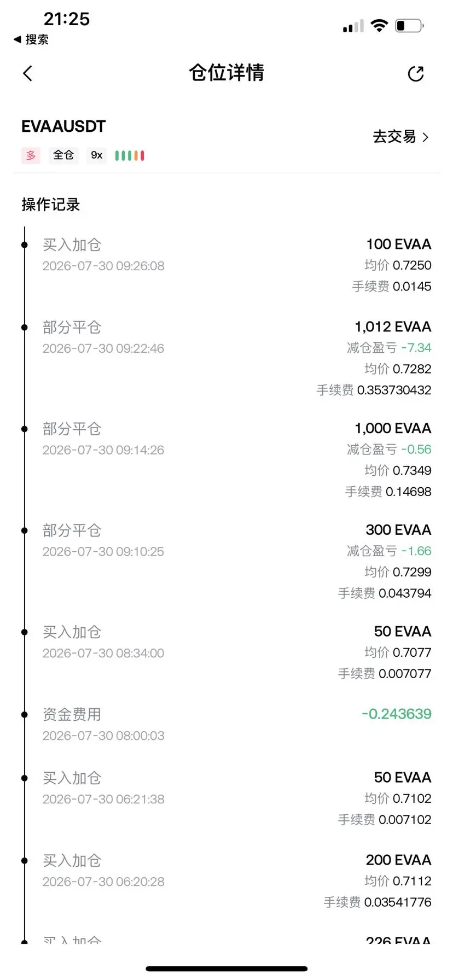The image size is (453, 980).
Task: Tap the 全仓 margin mode tag
Action: pyautogui.click(x=63, y=155)
